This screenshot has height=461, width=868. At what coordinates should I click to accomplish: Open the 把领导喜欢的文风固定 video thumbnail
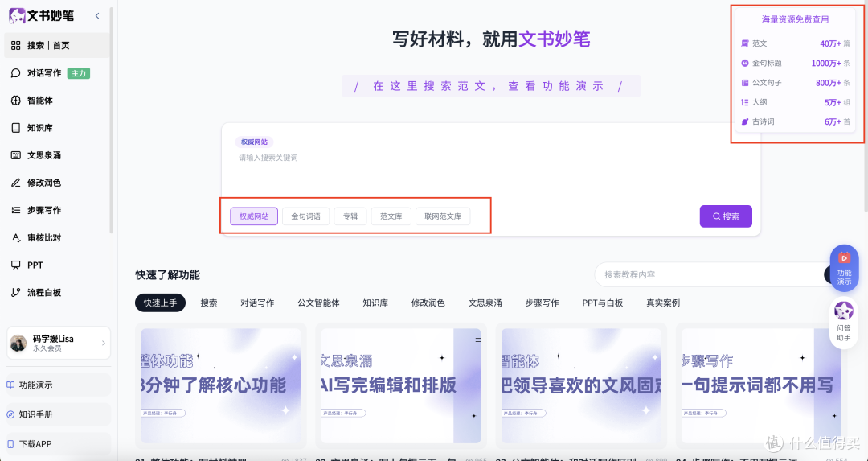click(x=581, y=385)
